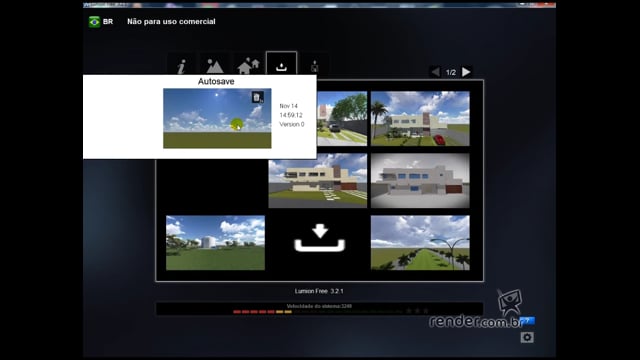Go to previous page of scenes
The width and height of the screenshot is (640, 360).
tap(436, 72)
